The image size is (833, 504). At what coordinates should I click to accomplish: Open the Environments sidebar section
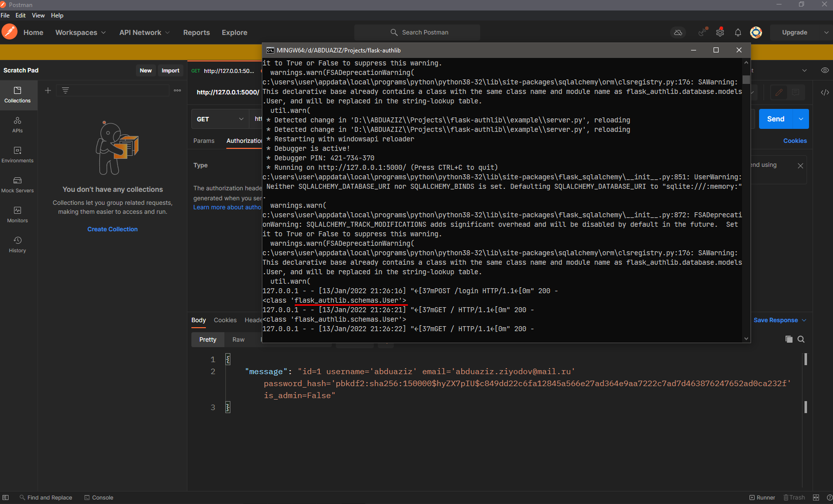17,154
